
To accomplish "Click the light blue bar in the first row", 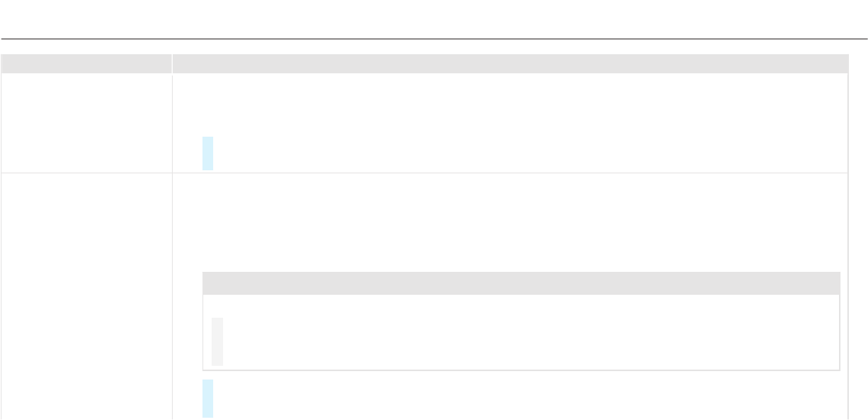I will click(x=208, y=153).
